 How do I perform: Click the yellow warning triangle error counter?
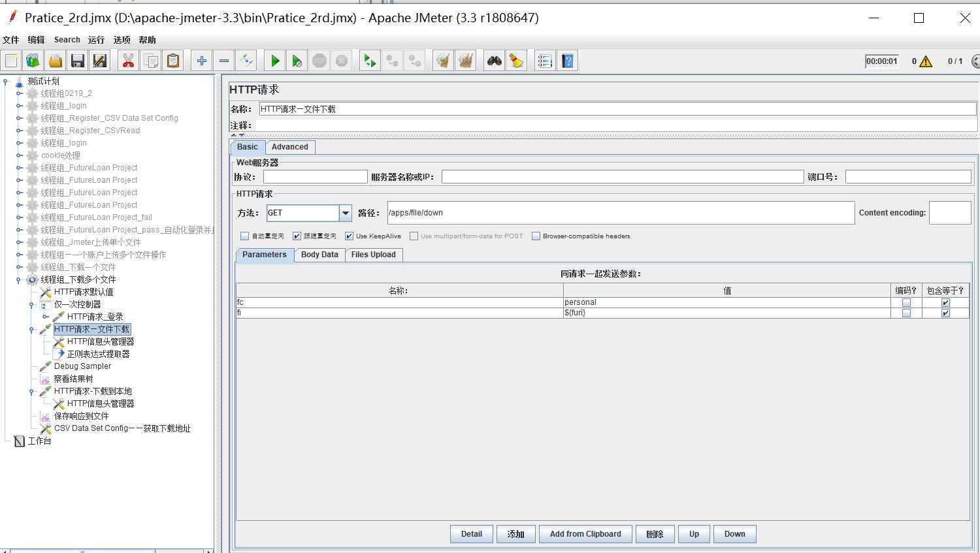(925, 61)
